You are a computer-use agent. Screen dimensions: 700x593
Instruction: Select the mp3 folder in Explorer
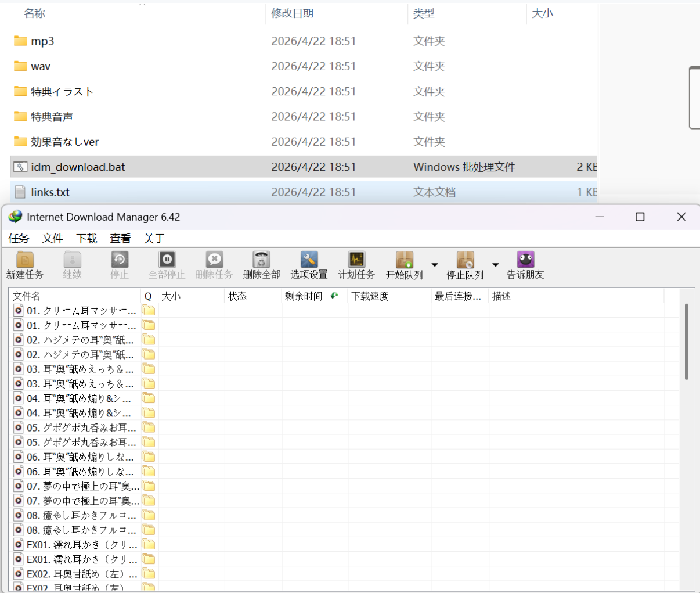click(304, 41)
